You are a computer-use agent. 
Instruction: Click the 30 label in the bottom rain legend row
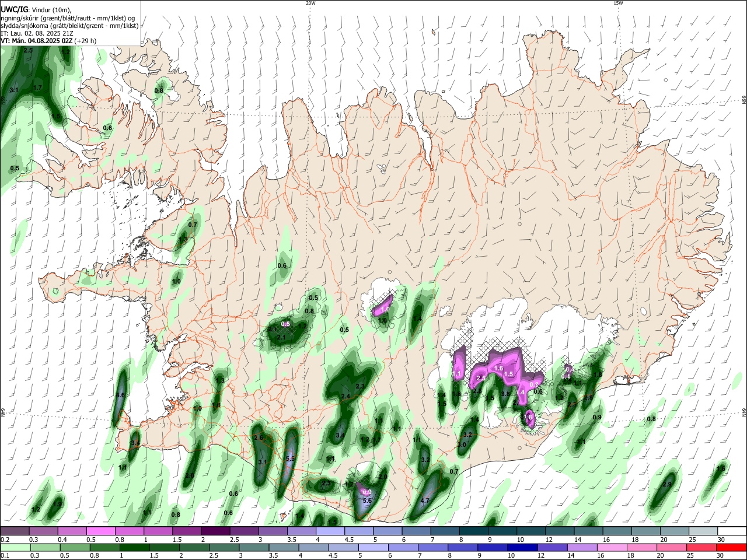[719, 556]
